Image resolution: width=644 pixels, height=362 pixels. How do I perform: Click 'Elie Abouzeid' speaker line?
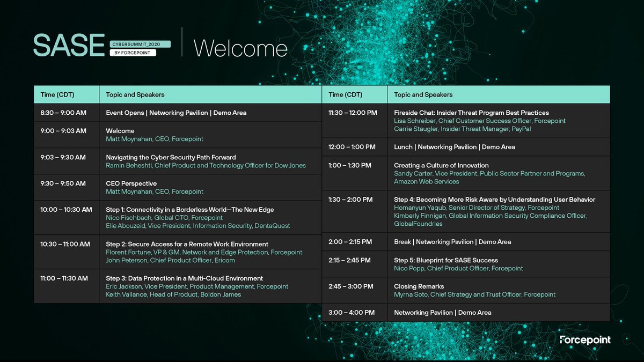coord(198,226)
